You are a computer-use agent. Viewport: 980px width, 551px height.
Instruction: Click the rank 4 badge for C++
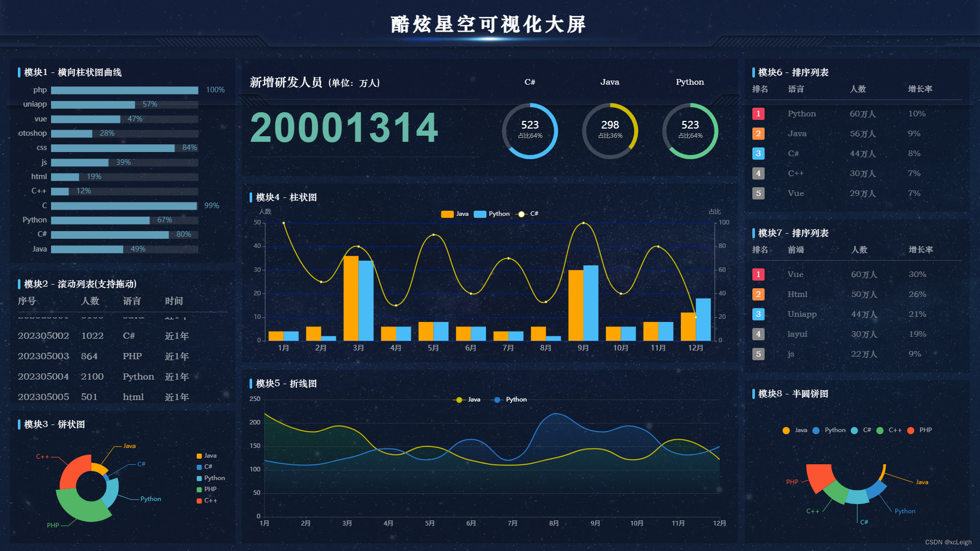(x=758, y=173)
